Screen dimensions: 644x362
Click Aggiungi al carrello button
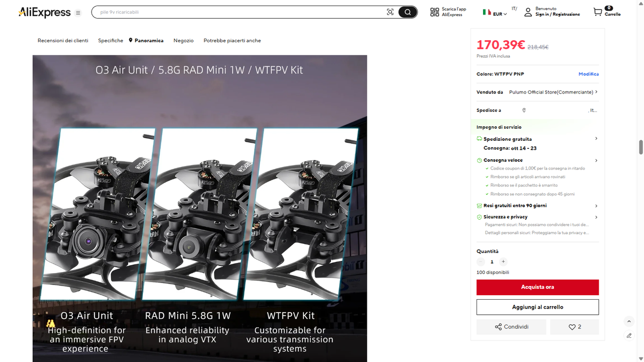pyautogui.click(x=537, y=307)
